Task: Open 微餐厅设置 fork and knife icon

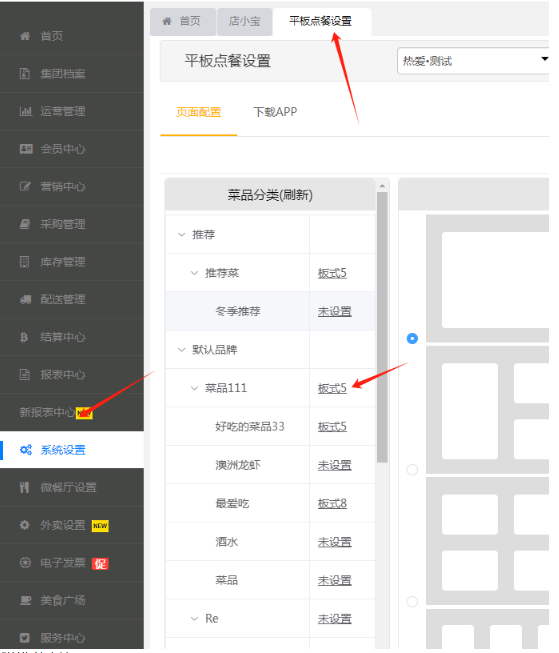Action: tap(24, 487)
